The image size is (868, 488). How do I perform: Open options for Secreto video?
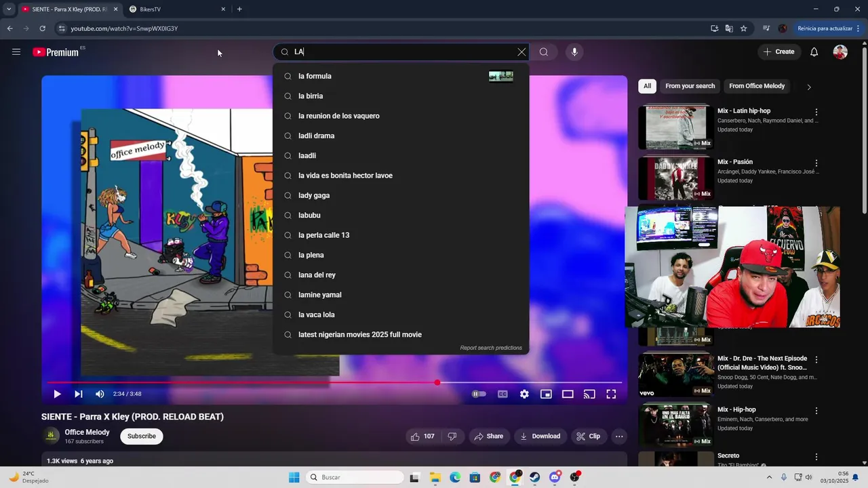pyautogui.click(x=816, y=457)
